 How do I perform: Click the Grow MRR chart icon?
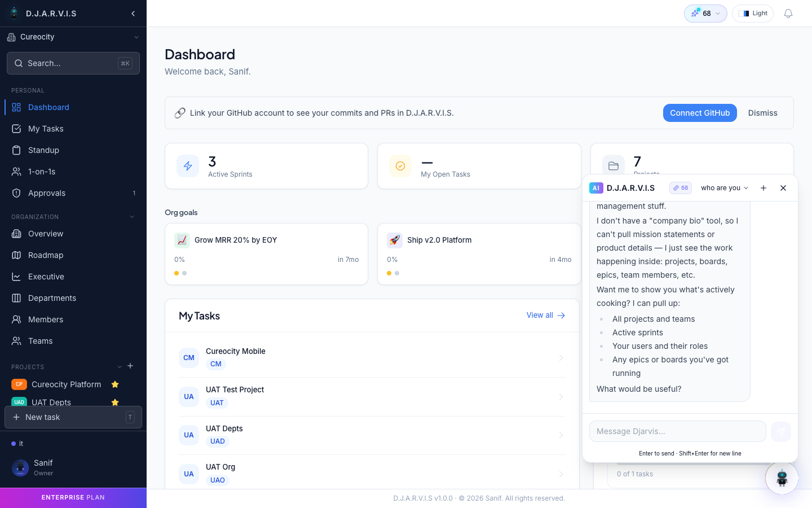pyautogui.click(x=182, y=240)
